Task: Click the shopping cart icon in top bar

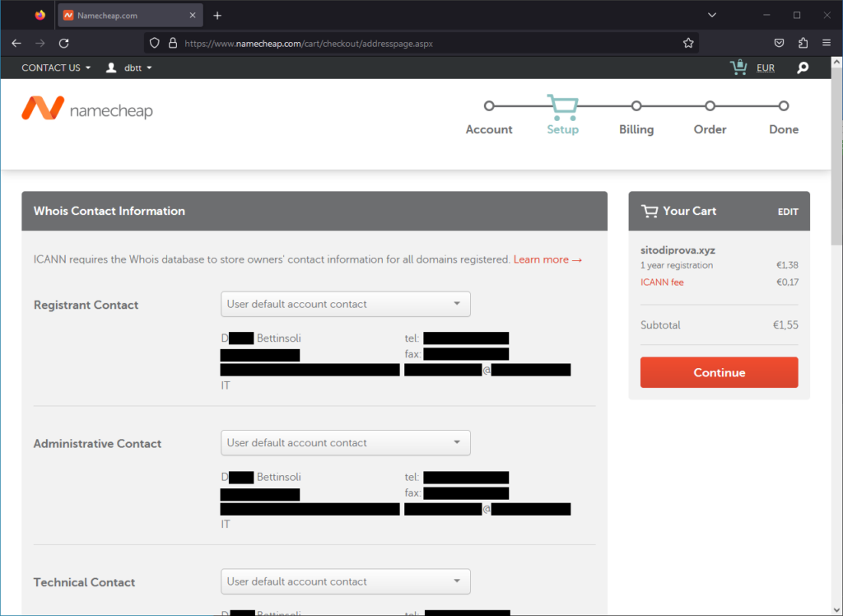Action: pyautogui.click(x=738, y=68)
